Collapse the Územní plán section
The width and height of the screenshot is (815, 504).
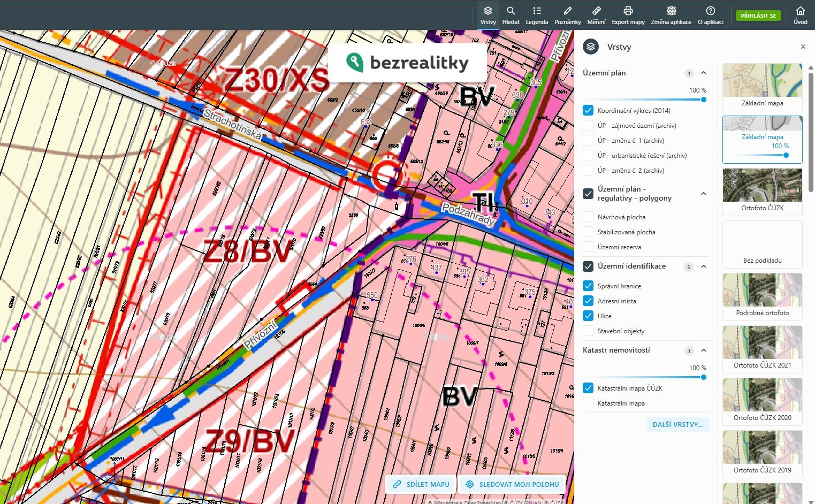point(704,73)
